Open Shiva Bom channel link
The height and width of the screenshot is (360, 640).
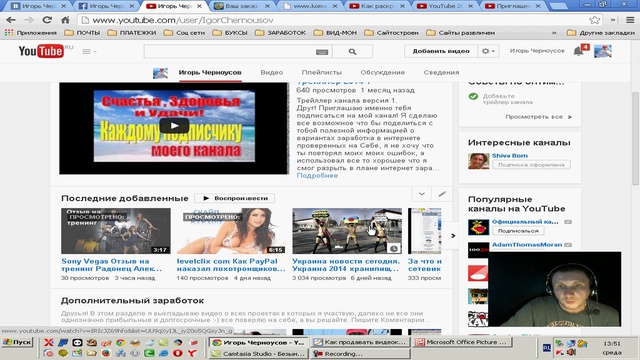510,156
